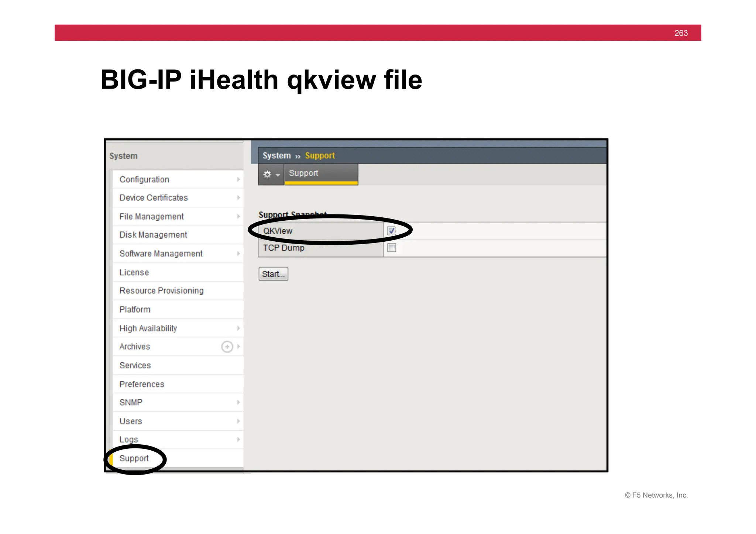The width and height of the screenshot is (756, 534).
Task: Open the Software Management menu item
Action: pos(178,254)
